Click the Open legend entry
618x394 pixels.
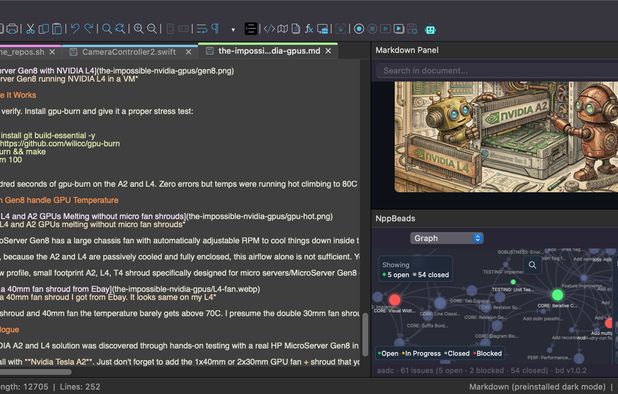click(x=388, y=353)
